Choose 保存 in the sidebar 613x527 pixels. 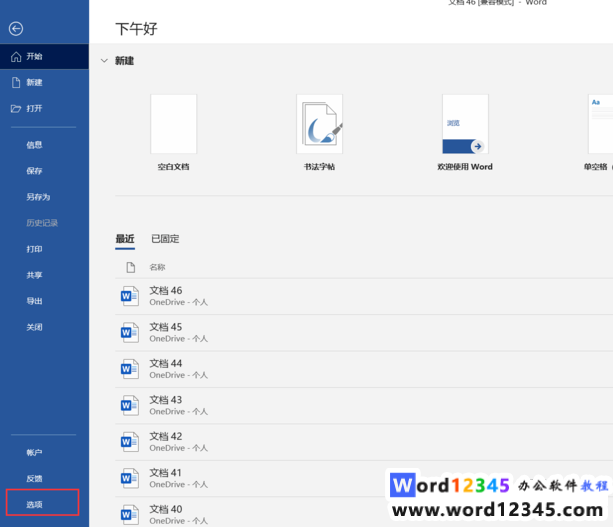45,171
